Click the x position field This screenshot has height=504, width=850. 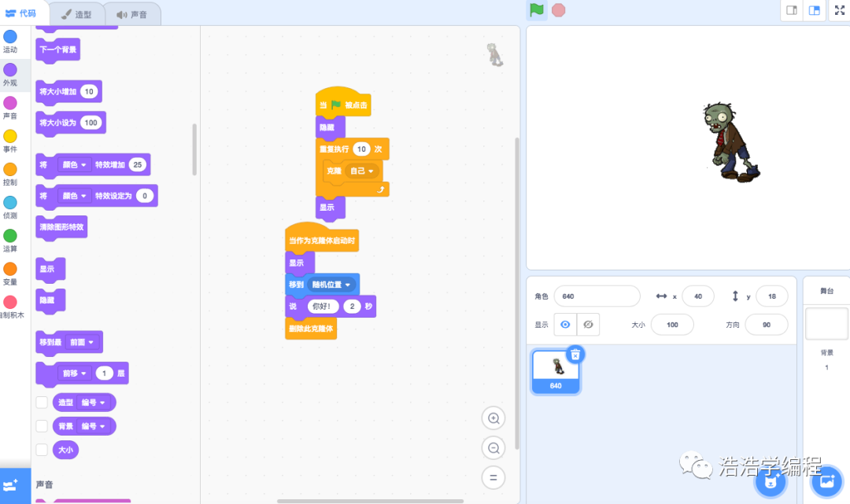click(697, 296)
